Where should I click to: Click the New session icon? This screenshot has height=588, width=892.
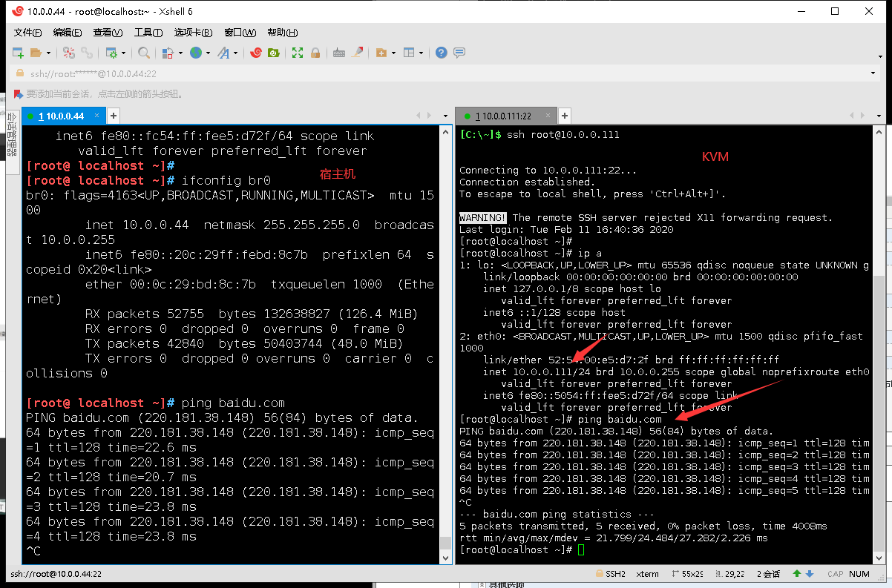19,53
